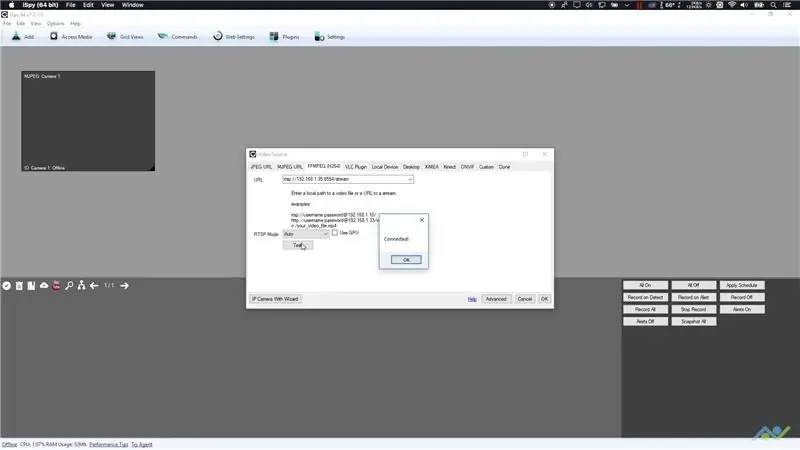Click the volume icon in menu bar
This screenshot has width=800, height=450.
(x=744, y=5)
